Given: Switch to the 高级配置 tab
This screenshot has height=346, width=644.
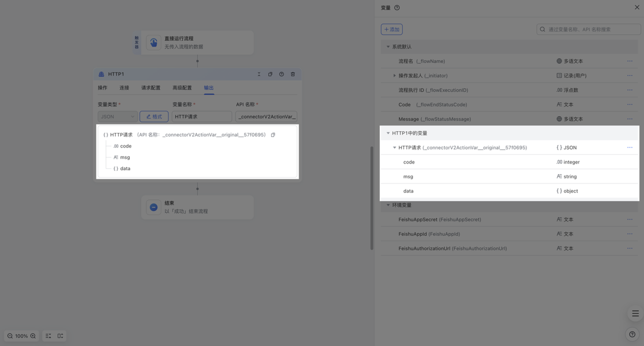Looking at the screenshot, I should pos(182,88).
